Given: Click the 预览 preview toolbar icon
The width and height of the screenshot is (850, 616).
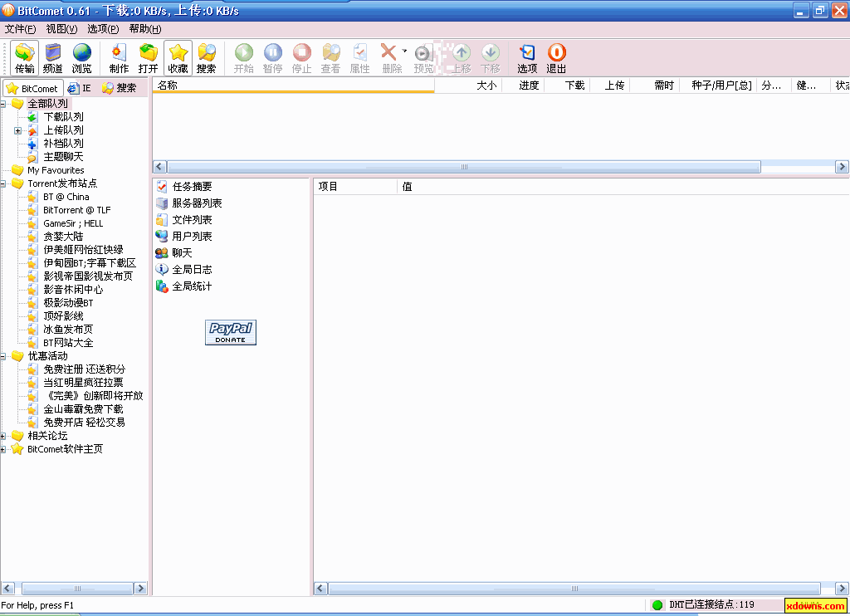Looking at the screenshot, I should point(423,57).
